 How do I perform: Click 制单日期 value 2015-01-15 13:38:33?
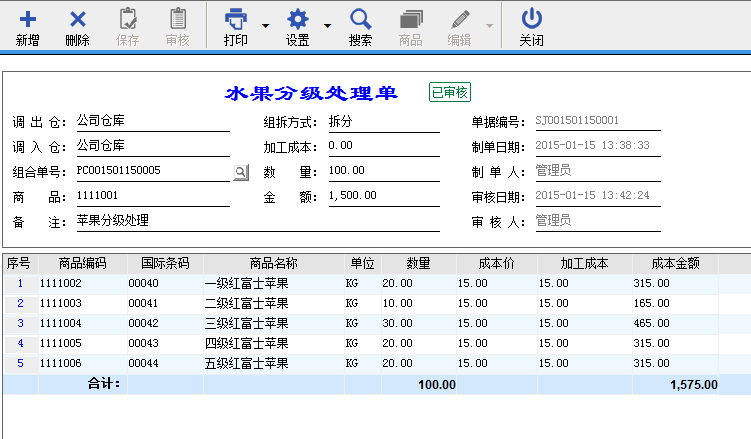tap(592, 145)
